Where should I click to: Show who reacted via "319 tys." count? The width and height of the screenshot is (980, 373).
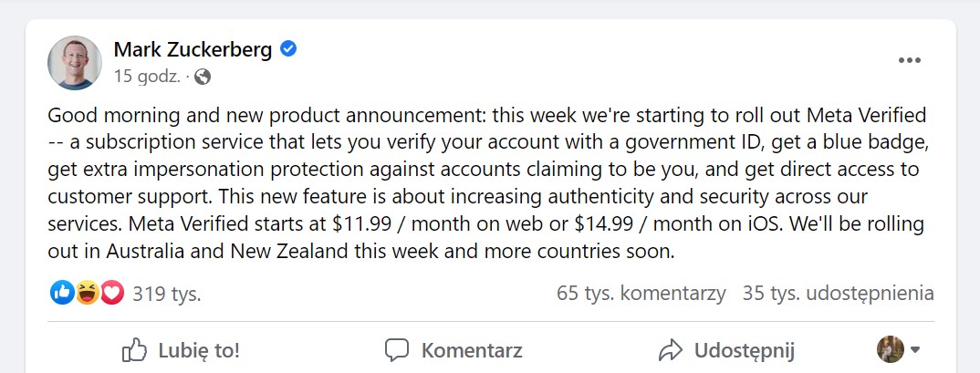point(167,294)
